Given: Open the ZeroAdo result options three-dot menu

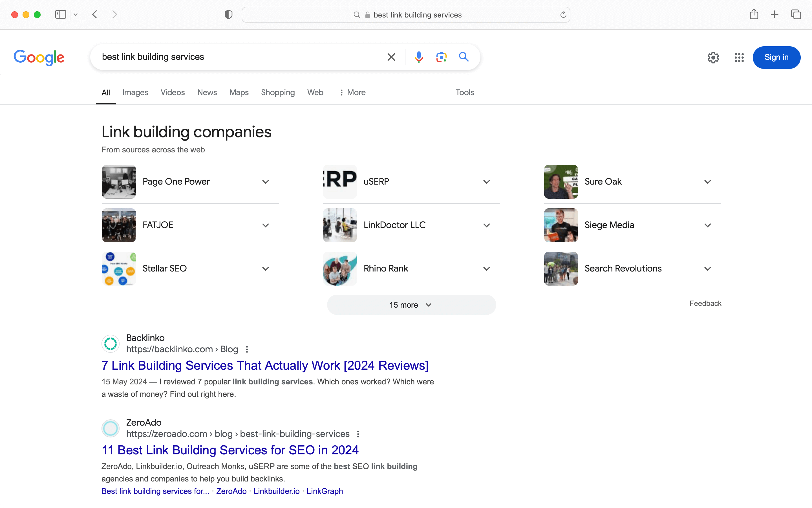Looking at the screenshot, I should (x=358, y=434).
